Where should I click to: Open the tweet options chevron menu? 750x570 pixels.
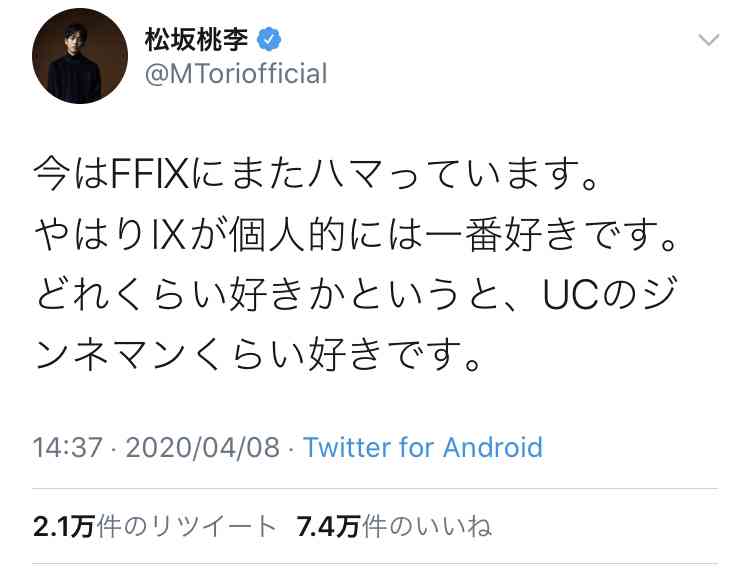tap(708, 40)
